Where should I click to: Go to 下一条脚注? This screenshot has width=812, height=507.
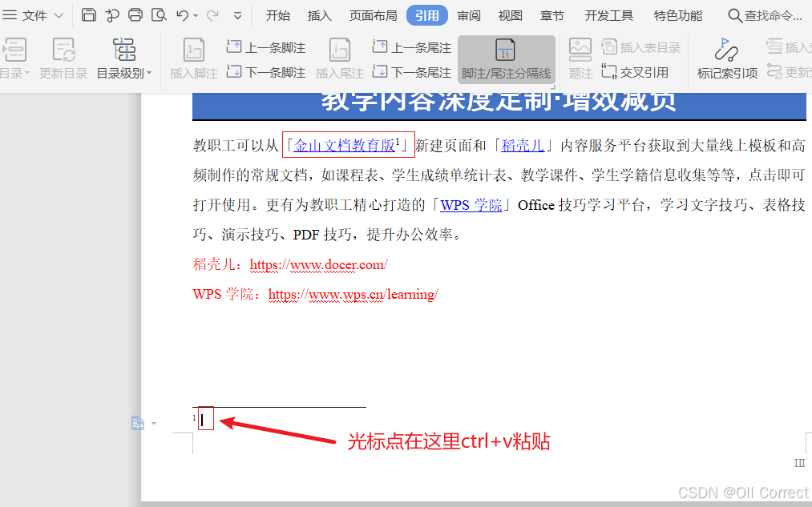(x=265, y=72)
